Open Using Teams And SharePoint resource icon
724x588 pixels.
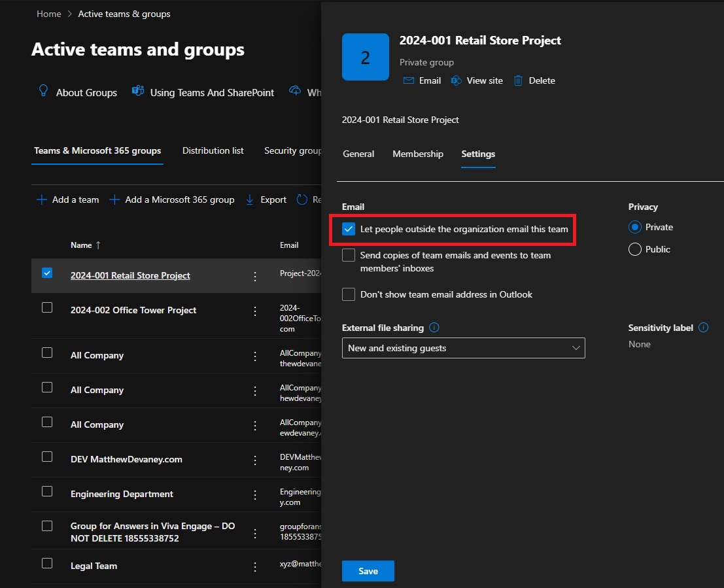pyautogui.click(x=138, y=91)
